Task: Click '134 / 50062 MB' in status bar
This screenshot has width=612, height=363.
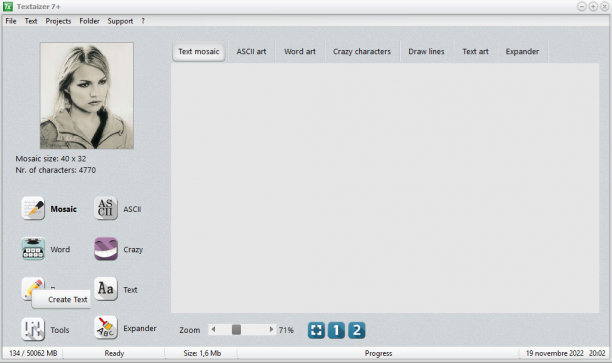Action: coord(33,353)
